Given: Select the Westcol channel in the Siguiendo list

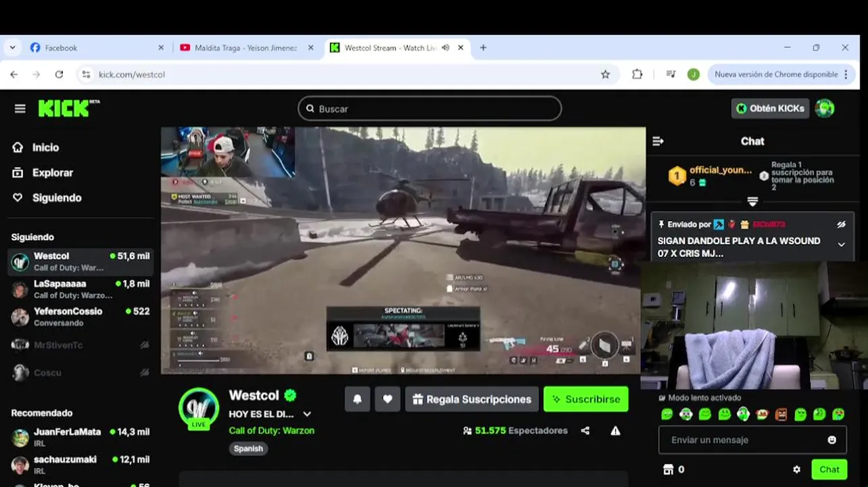Looking at the screenshot, I should tap(80, 261).
